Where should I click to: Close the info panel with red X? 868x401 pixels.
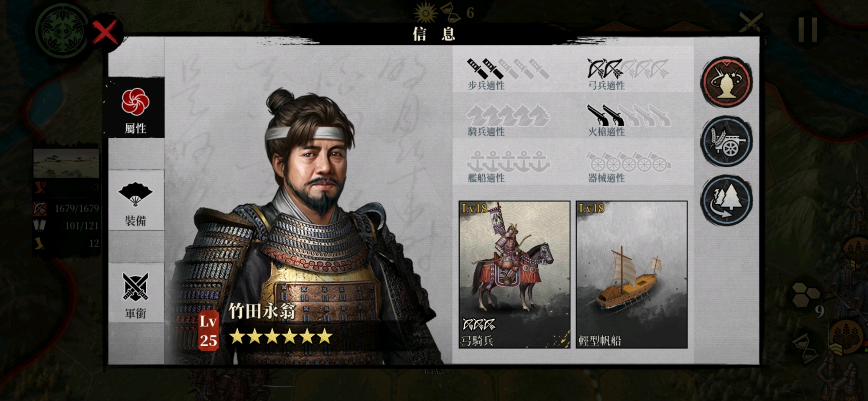tap(105, 33)
